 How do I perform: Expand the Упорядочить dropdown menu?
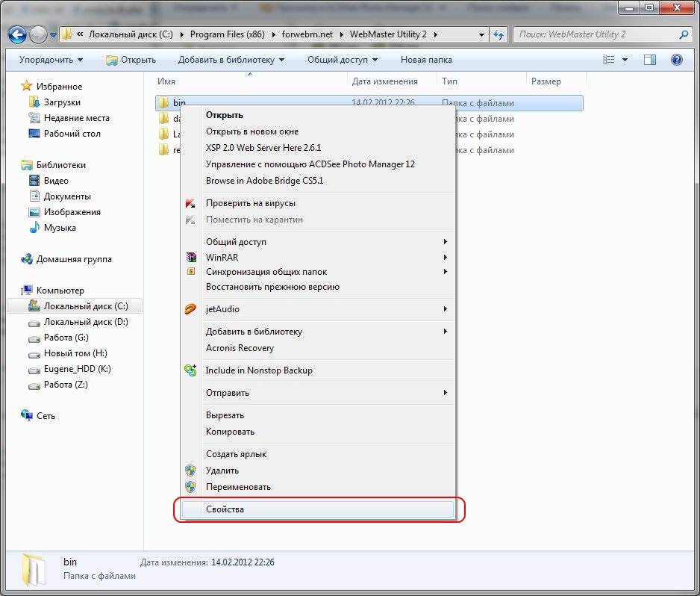(x=51, y=60)
